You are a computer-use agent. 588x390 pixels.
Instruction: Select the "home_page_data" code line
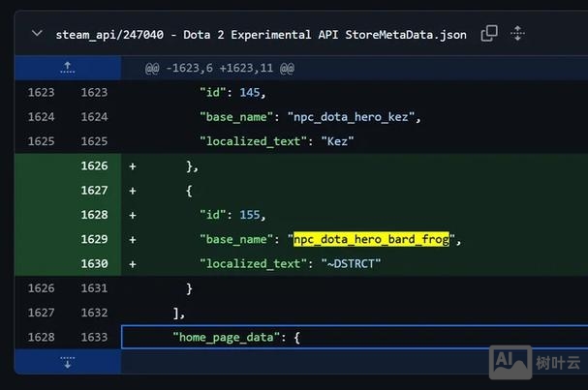pos(237,337)
